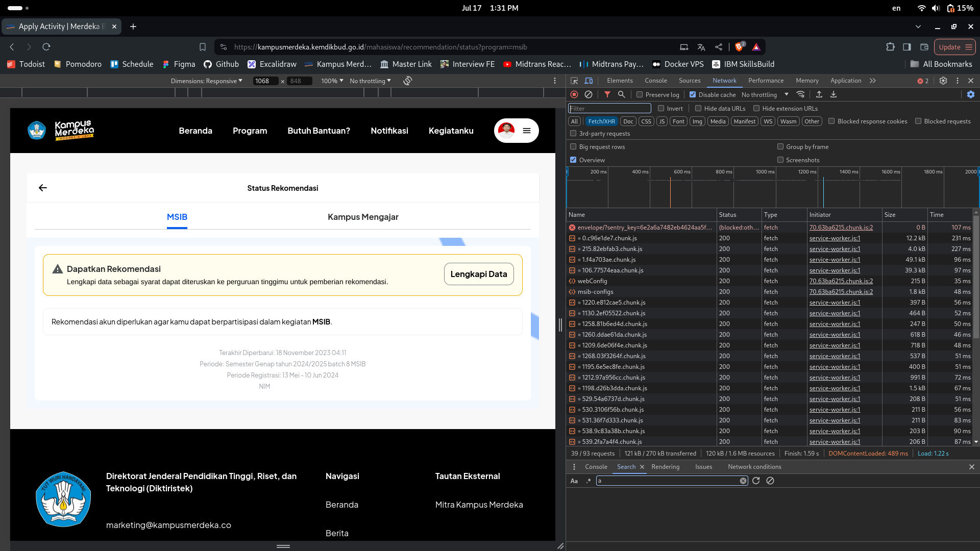Toggle device toolbar icon
The width and height of the screenshot is (980, 551).
tap(589, 81)
